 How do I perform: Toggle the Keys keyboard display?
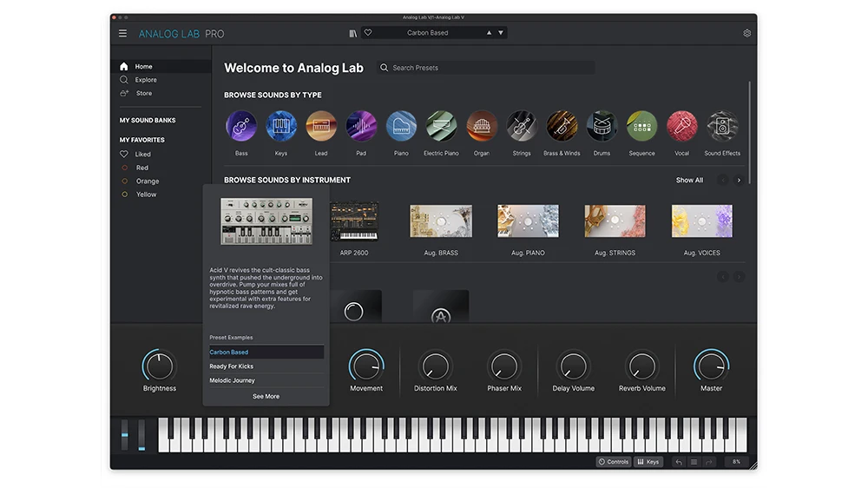point(648,462)
